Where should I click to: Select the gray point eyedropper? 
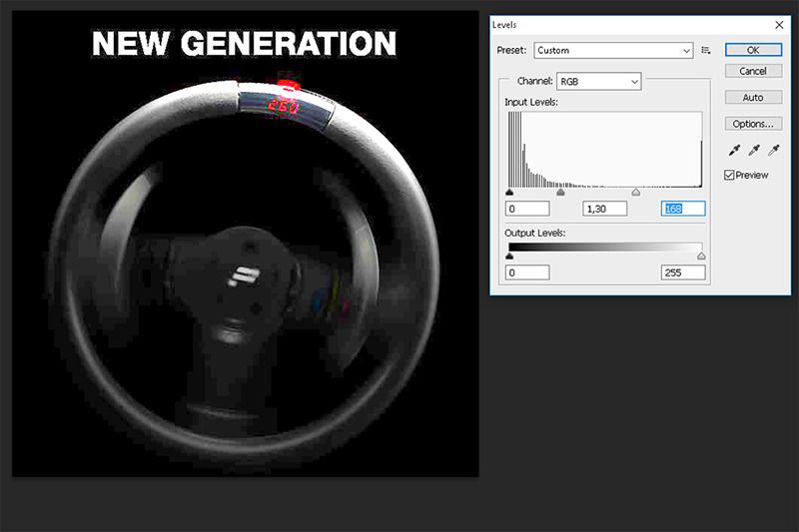coord(753,151)
